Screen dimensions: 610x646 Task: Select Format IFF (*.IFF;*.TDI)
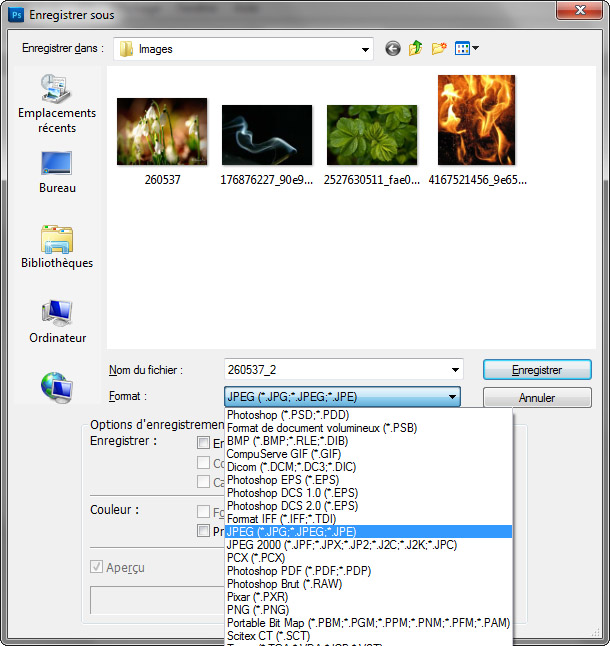(369, 519)
